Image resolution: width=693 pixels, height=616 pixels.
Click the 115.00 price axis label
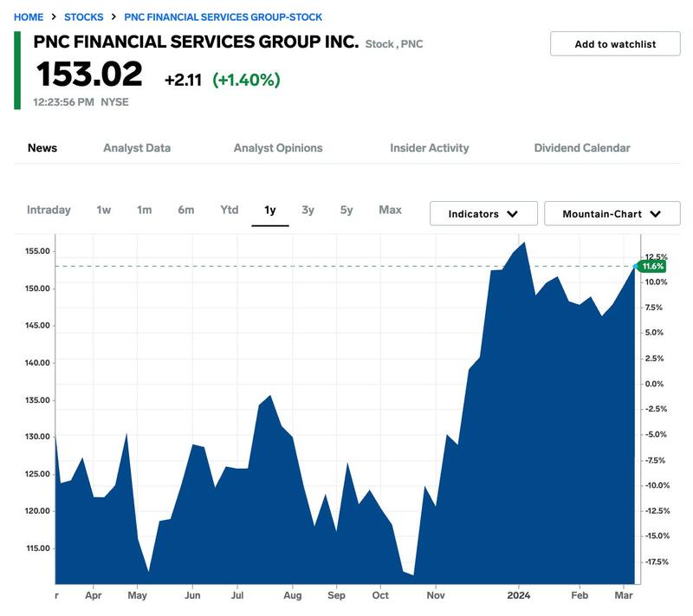pyautogui.click(x=38, y=548)
